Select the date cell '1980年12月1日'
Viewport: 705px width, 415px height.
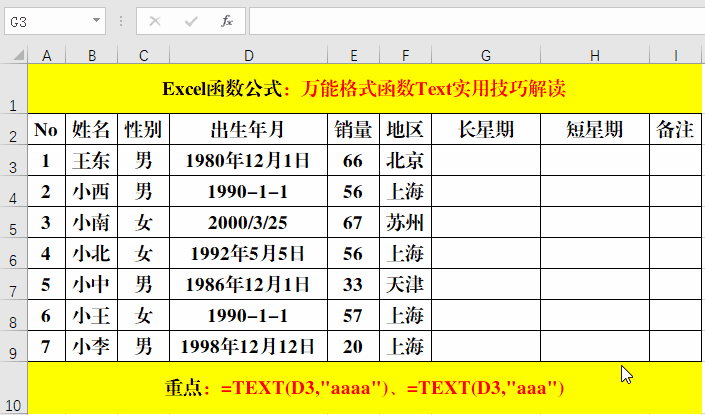coord(248,160)
